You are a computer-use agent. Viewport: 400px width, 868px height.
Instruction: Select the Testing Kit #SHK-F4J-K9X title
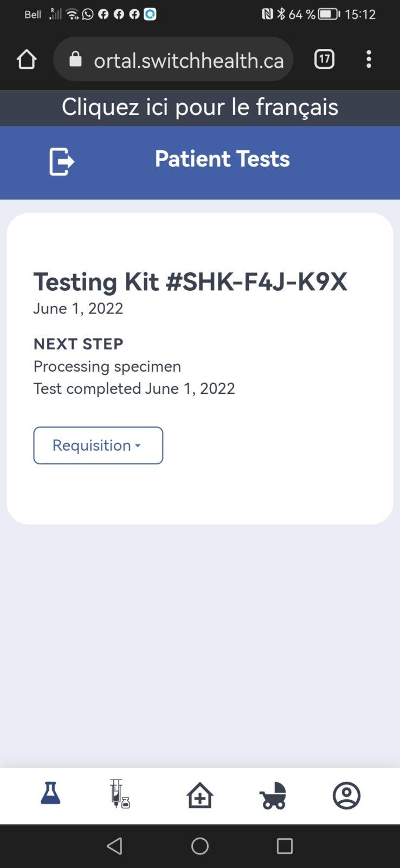click(x=190, y=282)
